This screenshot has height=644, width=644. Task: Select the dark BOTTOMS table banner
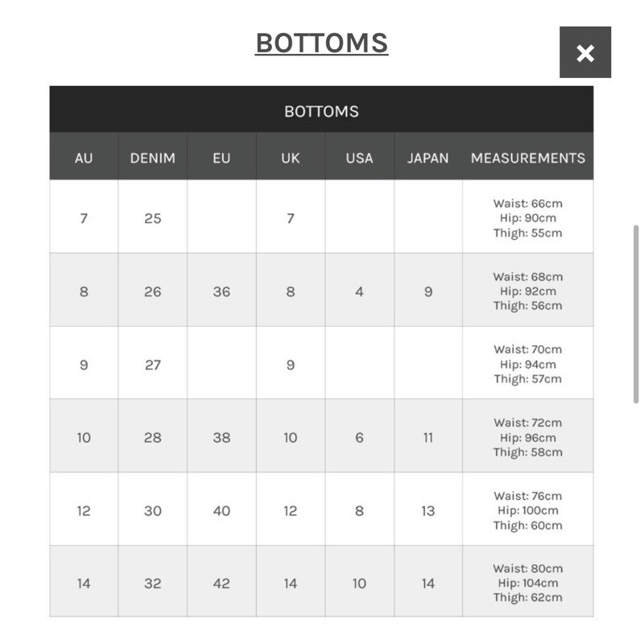[x=321, y=111]
